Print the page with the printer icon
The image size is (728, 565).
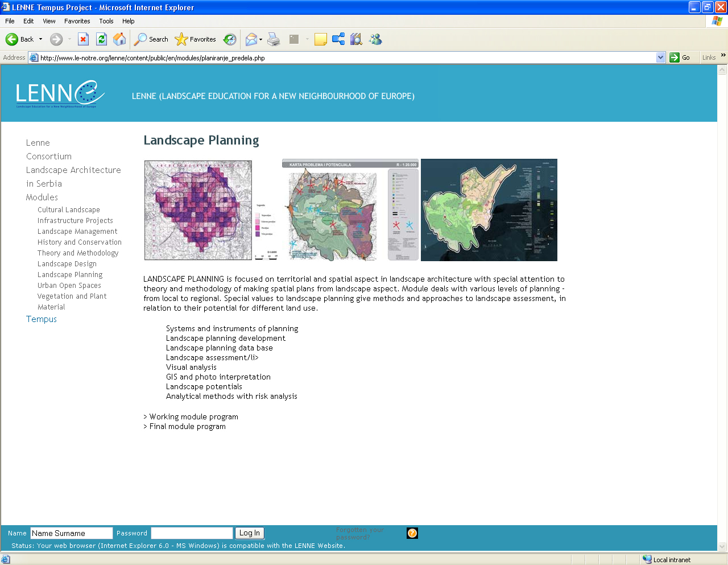[x=274, y=39]
